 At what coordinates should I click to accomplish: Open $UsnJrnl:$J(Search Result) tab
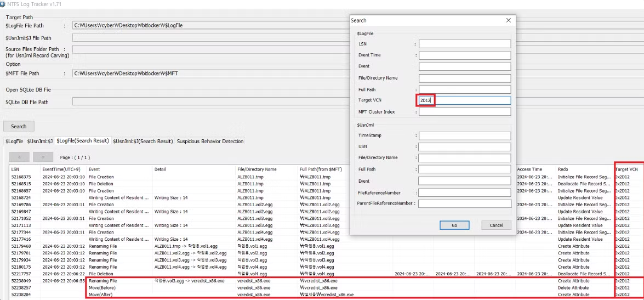(x=143, y=141)
